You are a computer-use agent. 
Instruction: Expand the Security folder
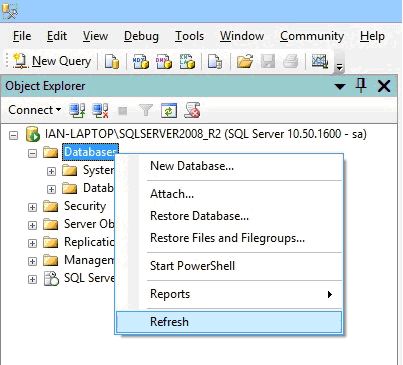coord(32,207)
